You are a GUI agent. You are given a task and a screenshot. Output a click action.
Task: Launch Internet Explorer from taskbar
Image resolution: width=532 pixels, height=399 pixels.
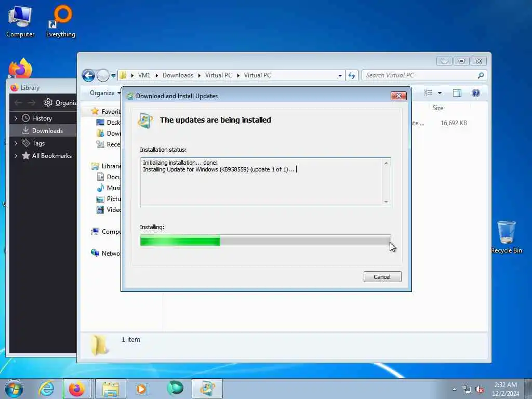pyautogui.click(x=46, y=389)
